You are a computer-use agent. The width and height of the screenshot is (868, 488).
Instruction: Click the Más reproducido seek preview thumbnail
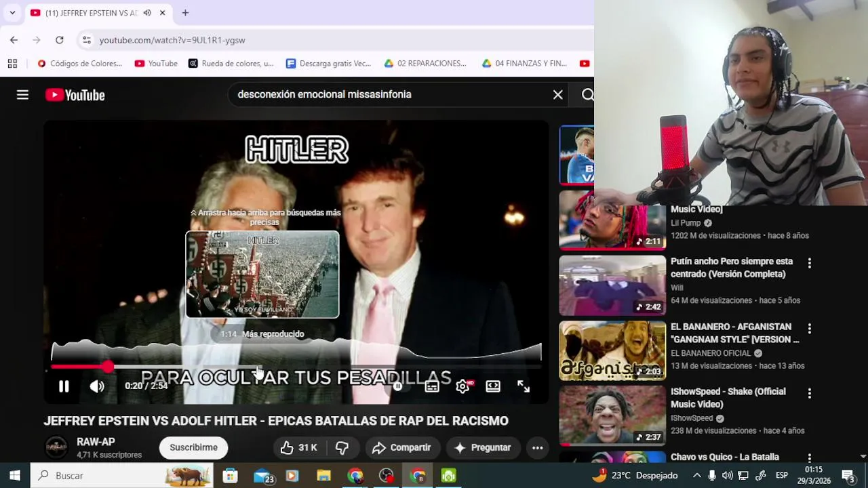[262, 274]
